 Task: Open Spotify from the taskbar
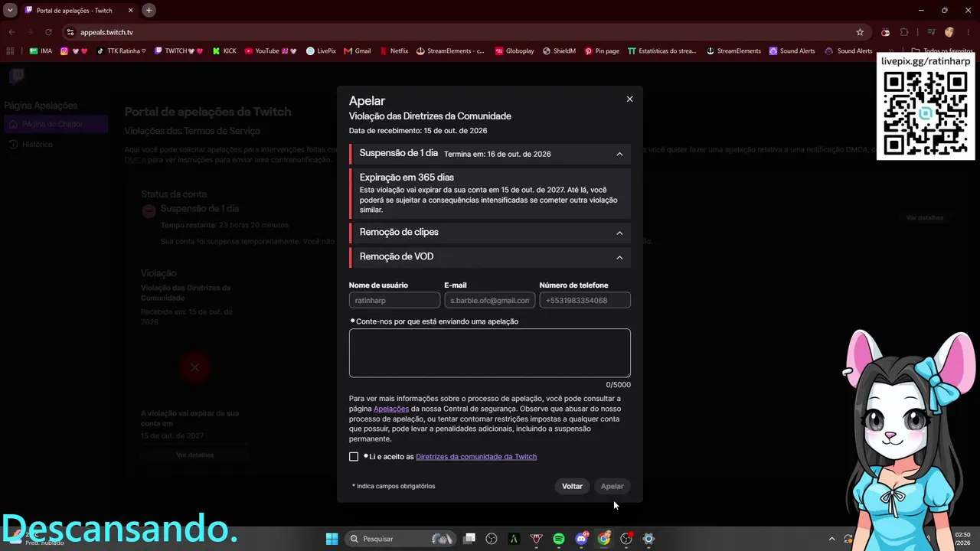[x=559, y=539]
